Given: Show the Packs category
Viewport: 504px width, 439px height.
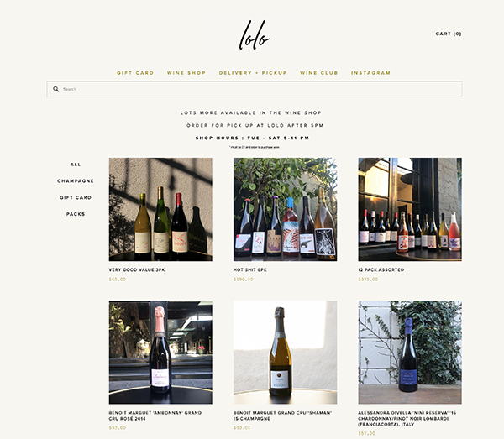Looking at the screenshot, I should [76, 214].
